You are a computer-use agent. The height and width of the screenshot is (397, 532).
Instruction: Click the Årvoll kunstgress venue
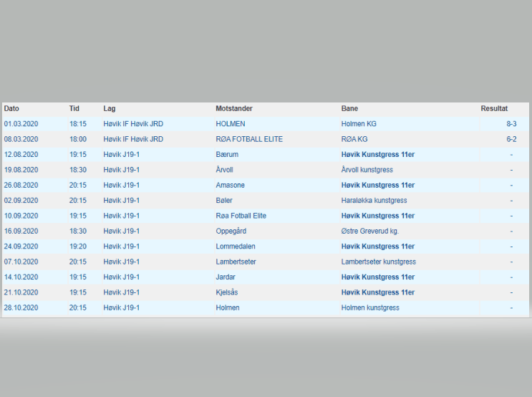coord(367,170)
